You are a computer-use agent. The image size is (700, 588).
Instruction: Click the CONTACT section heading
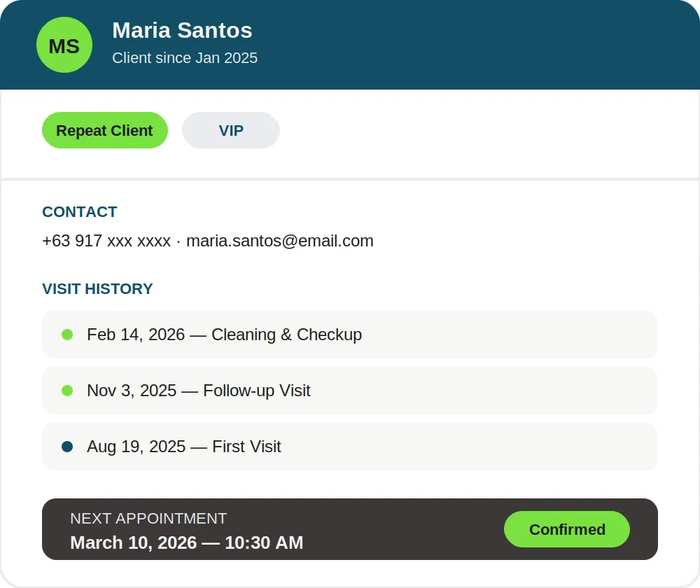point(80,212)
